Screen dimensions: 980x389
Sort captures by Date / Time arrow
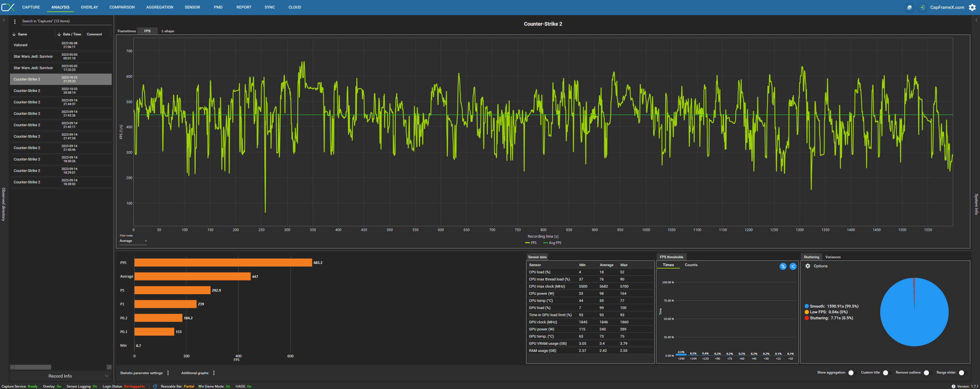(59, 34)
